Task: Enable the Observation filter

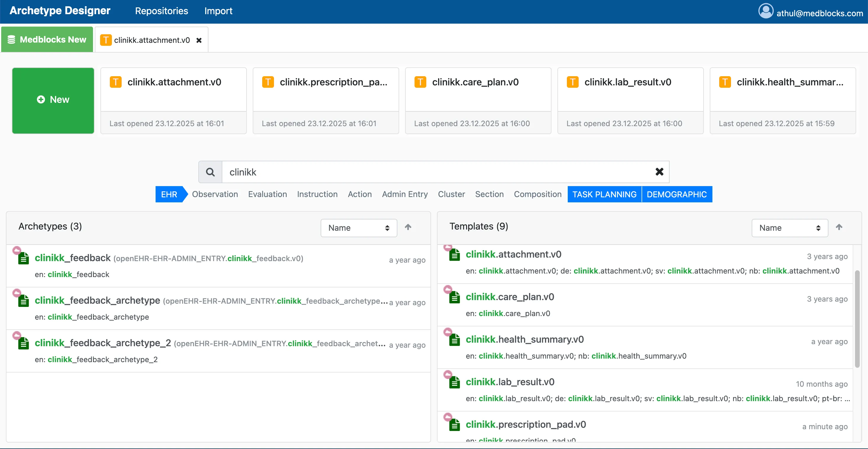Action: (x=215, y=194)
